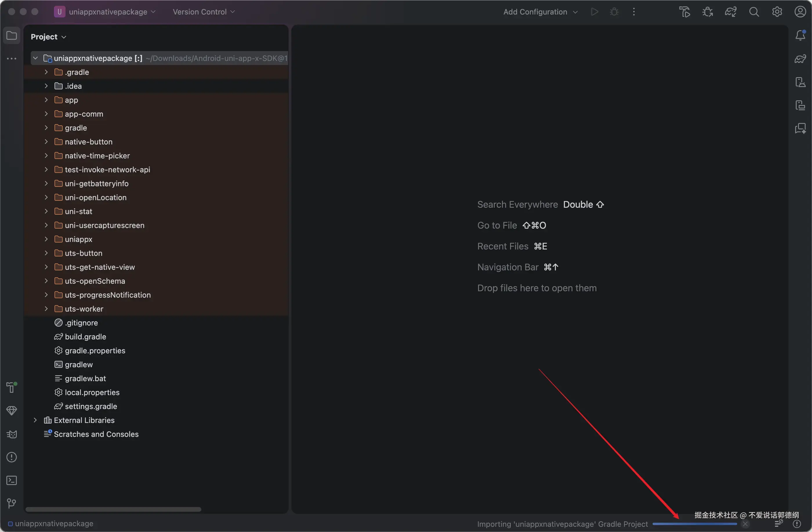Open the Logcat tool window icon
This screenshot has width=812, height=532.
tap(12, 434)
